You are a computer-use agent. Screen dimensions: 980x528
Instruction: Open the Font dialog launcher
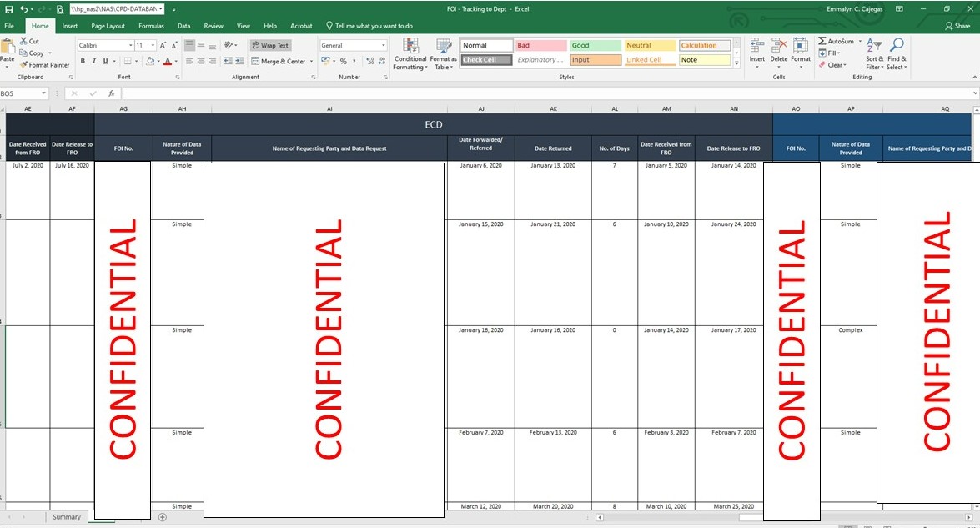pyautogui.click(x=178, y=77)
